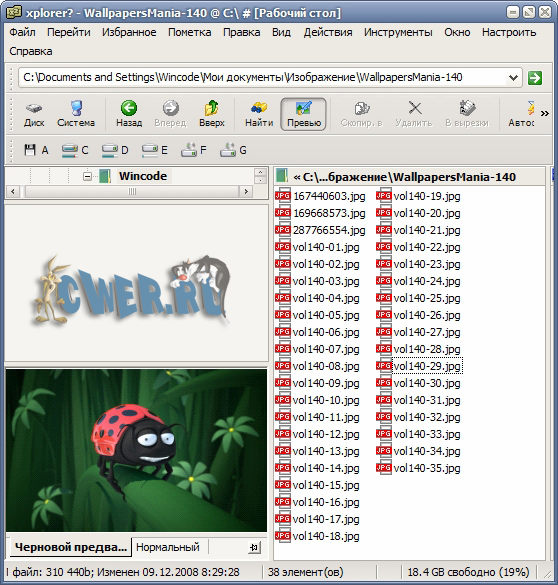Switch to drive G
The image size is (558, 585).
pyautogui.click(x=233, y=150)
